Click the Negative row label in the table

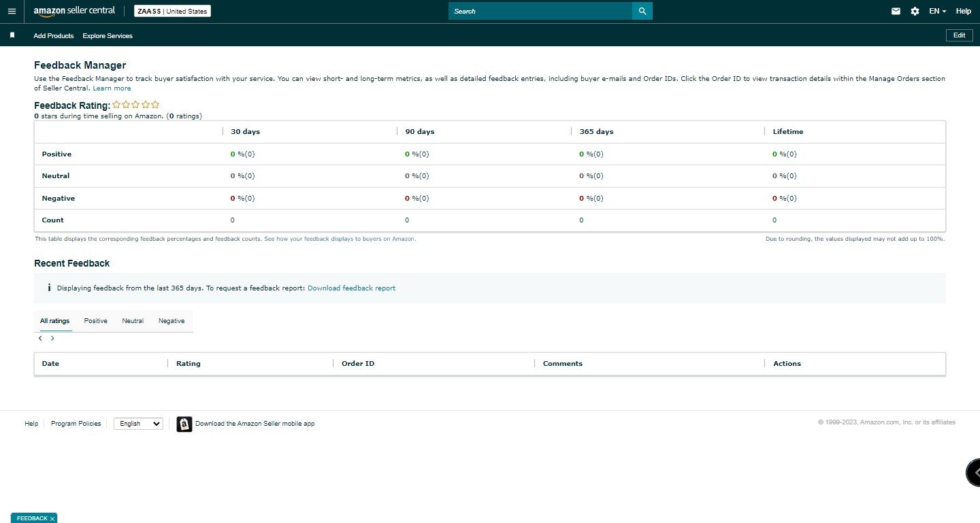(x=59, y=199)
